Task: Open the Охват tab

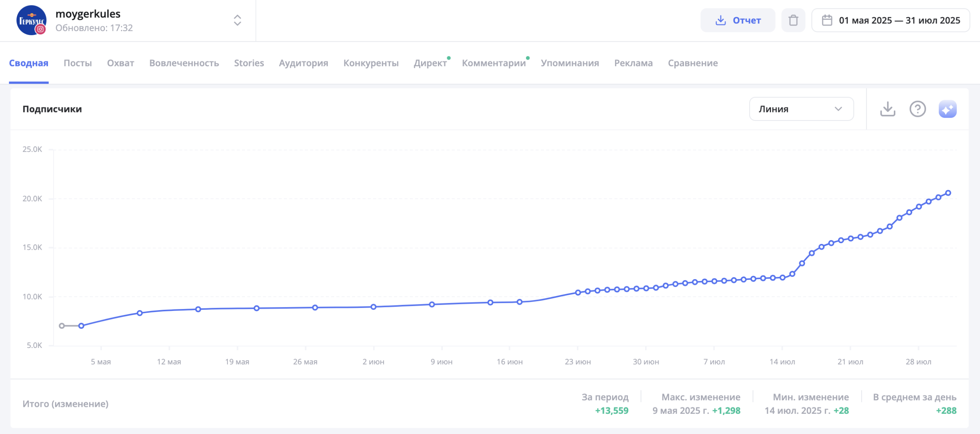Action: [121, 63]
